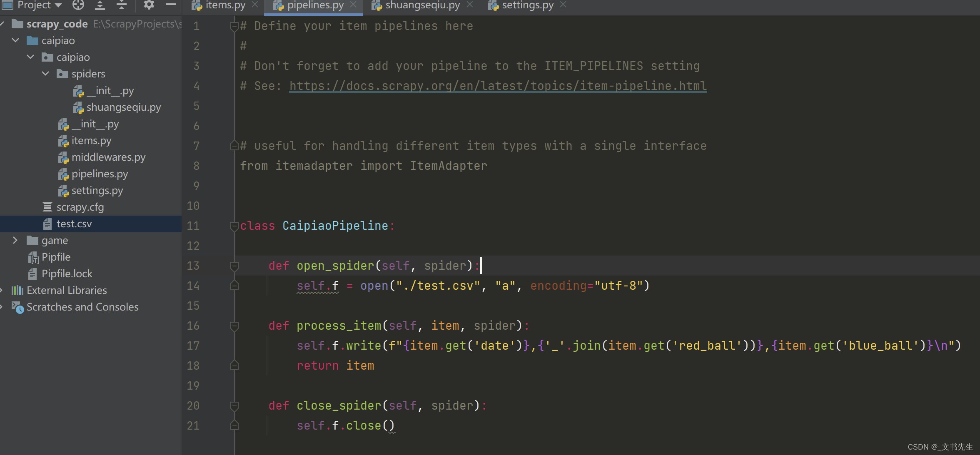Collapse the inner caipiao package
The height and width of the screenshot is (455, 980).
pos(31,57)
